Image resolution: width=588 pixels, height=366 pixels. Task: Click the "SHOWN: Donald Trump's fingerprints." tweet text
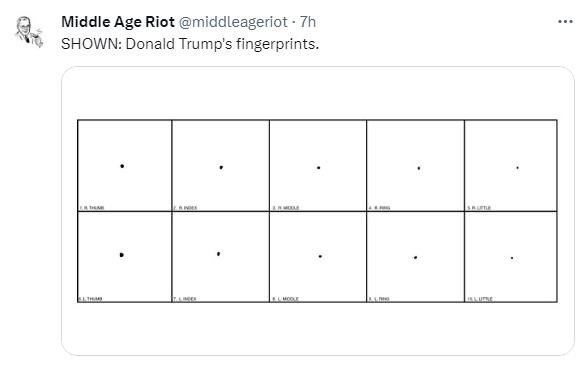point(190,44)
